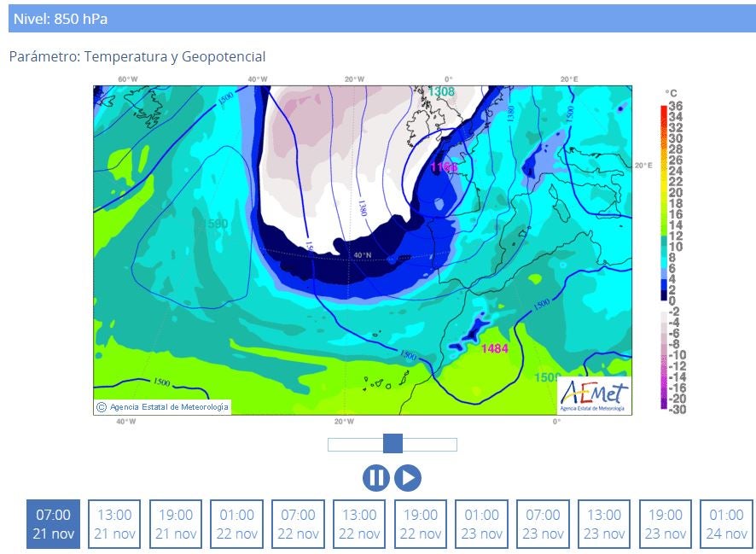This screenshot has height=554, width=756.
Task: Select the 13:00 22 nov time step
Action: coord(359,524)
